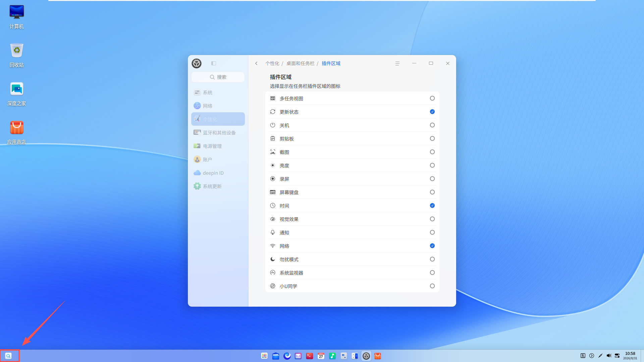Viewport: 644px width, 362px height.
Task: Open the search icon at taskbar left
Action: pyautogui.click(x=8, y=356)
